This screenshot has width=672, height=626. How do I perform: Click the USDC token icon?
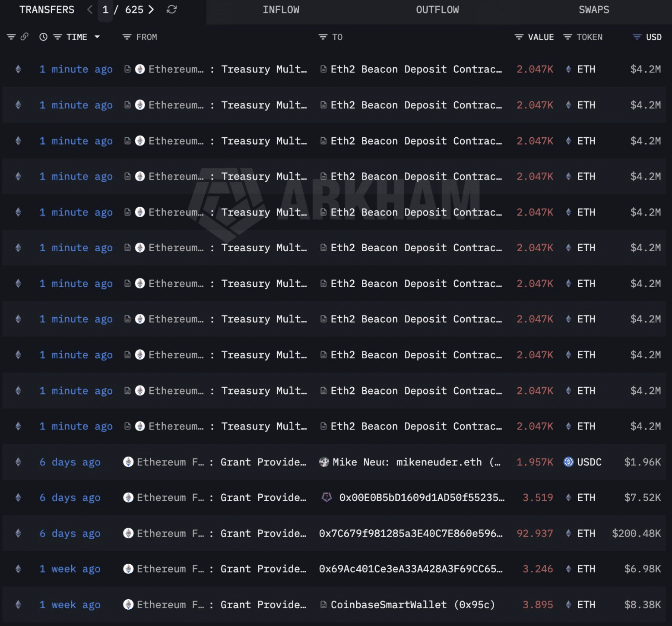pyautogui.click(x=568, y=462)
